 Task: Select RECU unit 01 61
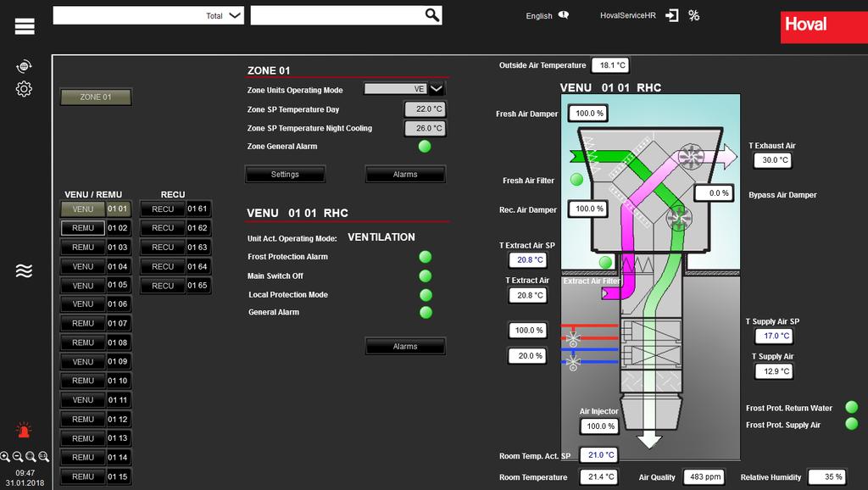click(175, 209)
